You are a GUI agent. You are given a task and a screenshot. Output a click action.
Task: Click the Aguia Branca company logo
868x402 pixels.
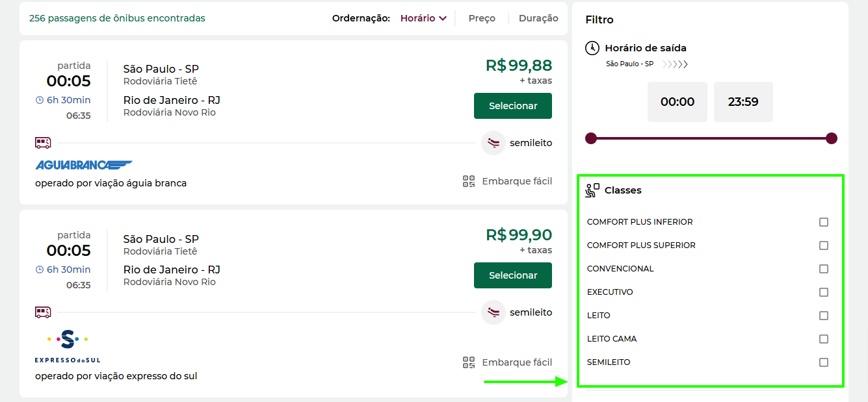coord(83,164)
